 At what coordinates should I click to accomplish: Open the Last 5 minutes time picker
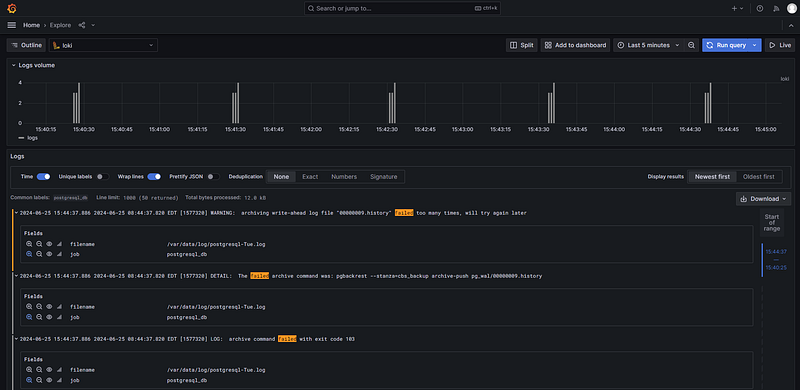(648, 45)
